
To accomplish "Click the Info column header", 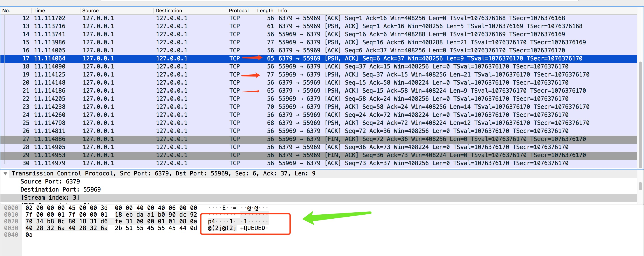I will (282, 11).
